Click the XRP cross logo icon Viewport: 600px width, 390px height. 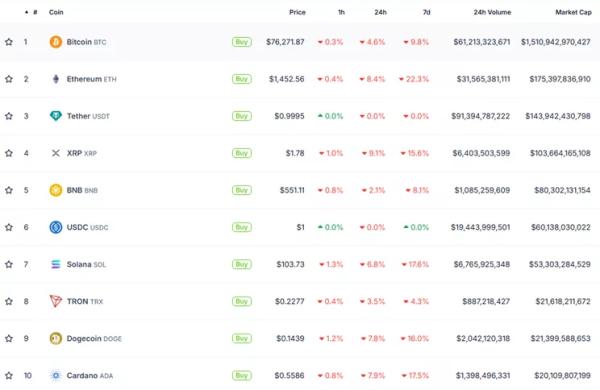(56, 153)
